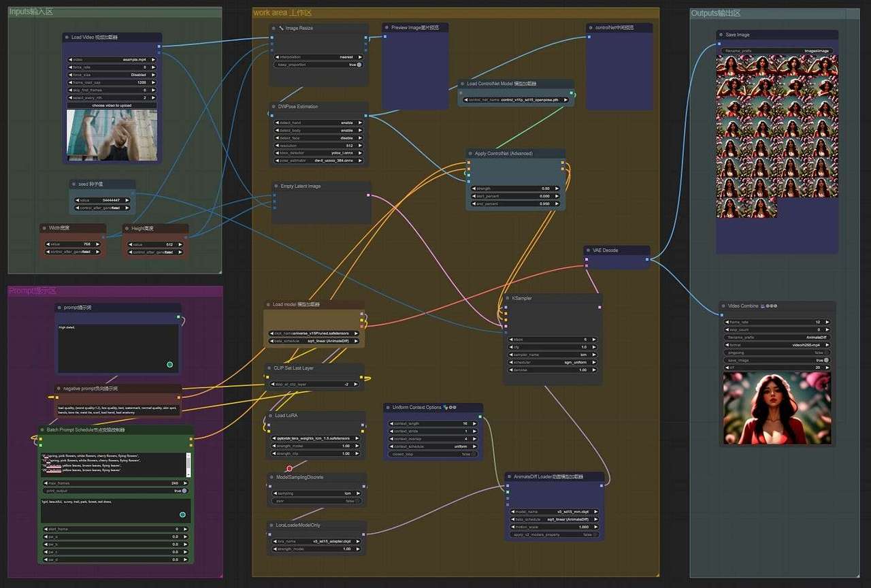Increase the steps value in KSampler
Viewport: 871px width, 588px height.
click(x=595, y=339)
